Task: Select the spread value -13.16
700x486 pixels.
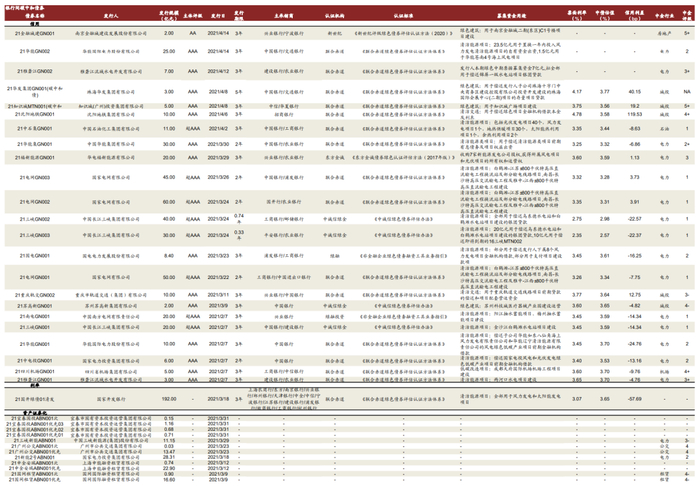Action: (634, 361)
